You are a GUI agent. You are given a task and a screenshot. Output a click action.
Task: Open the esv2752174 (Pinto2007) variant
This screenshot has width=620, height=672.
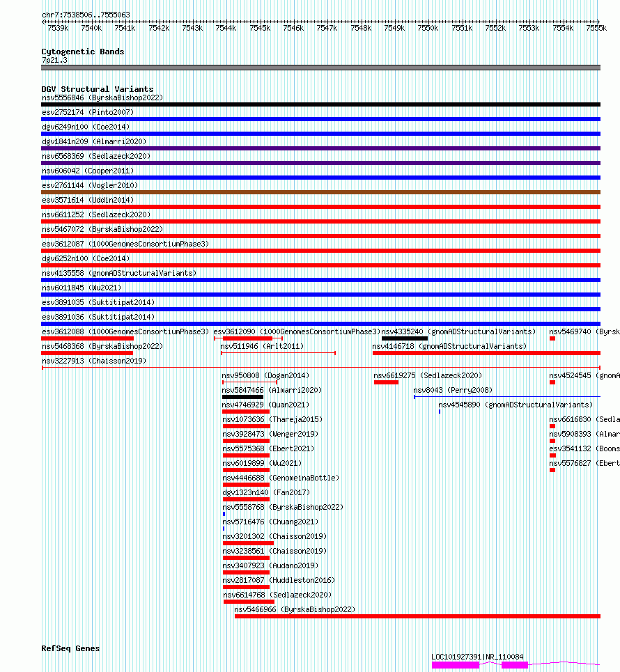click(x=320, y=119)
